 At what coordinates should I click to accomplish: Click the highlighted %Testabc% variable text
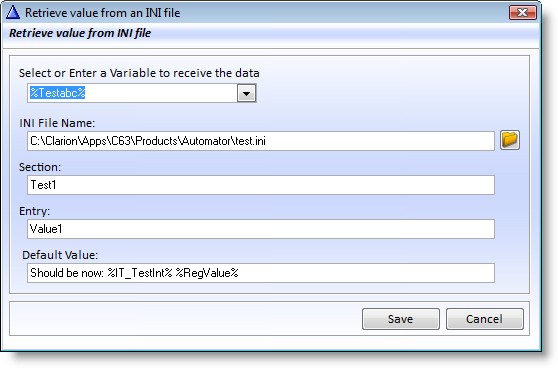(57, 93)
